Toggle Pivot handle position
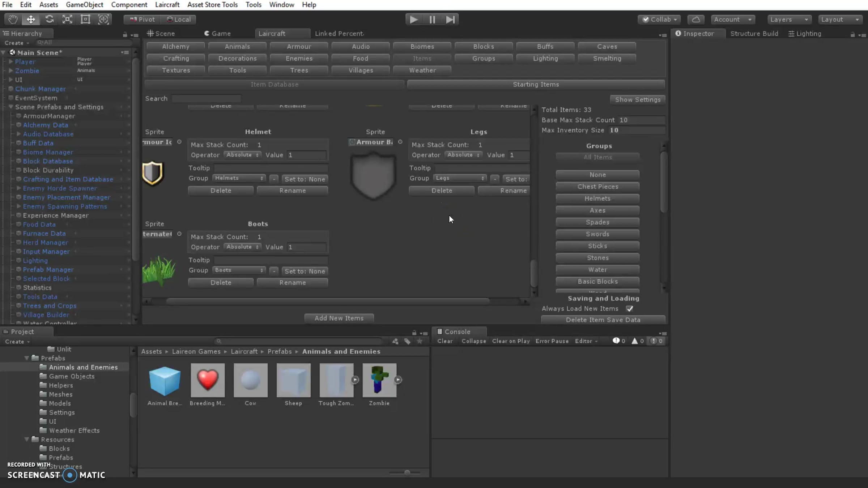This screenshot has width=868, height=488. tap(142, 20)
